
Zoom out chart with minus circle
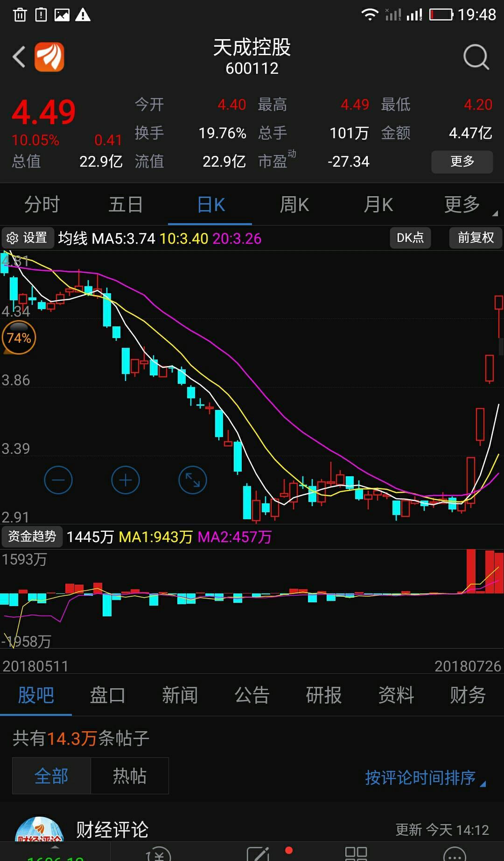58,480
